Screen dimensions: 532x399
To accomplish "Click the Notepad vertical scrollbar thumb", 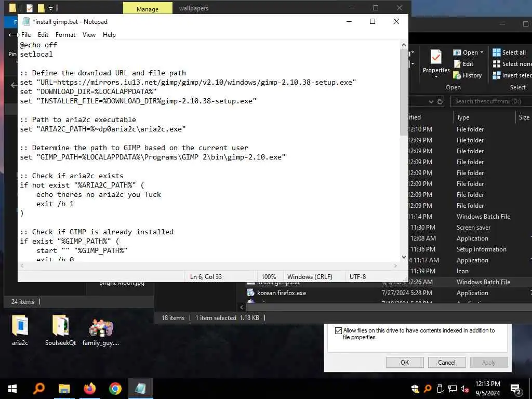I will (404, 91).
